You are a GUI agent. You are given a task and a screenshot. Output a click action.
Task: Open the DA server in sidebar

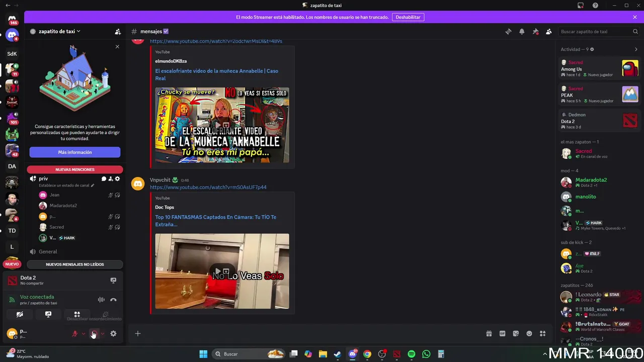(12, 166)
